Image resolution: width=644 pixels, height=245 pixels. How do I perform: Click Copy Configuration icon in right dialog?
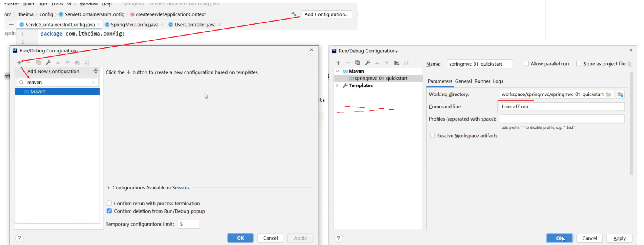tap(357, 63)
